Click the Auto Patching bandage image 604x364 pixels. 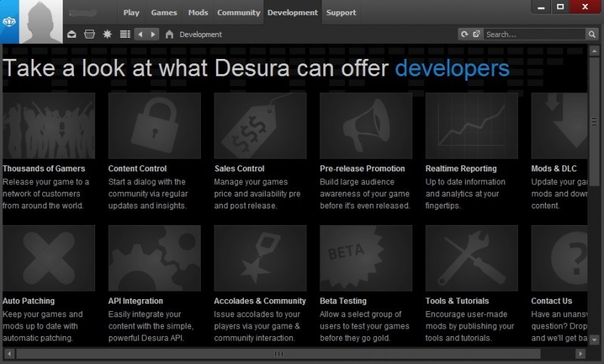(48, 258)
